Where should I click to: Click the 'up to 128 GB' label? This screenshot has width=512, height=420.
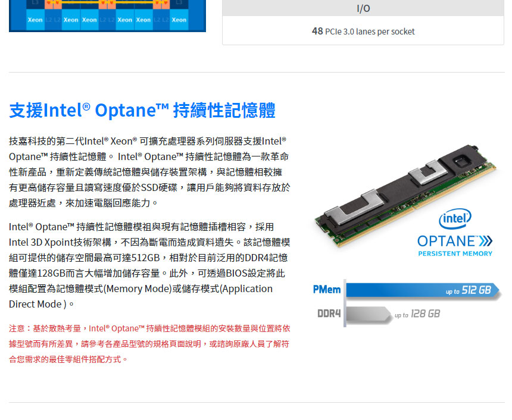[x=417, y=314]
